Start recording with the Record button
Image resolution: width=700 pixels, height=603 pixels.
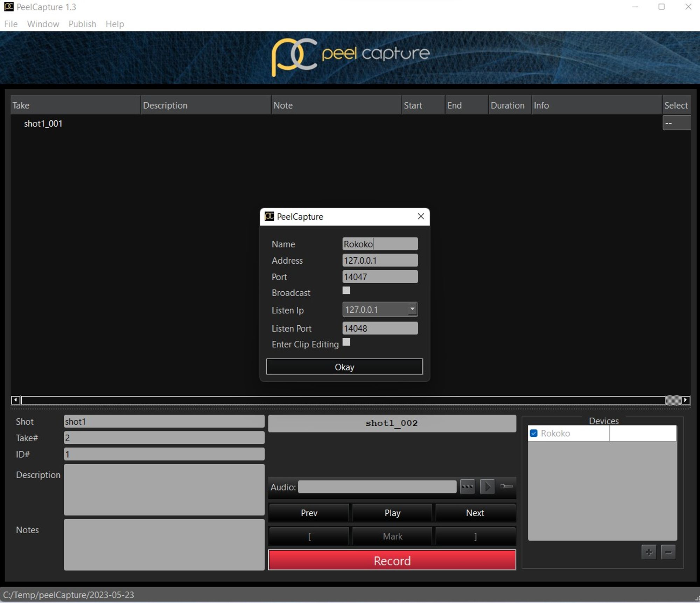[x=392, y=560]
